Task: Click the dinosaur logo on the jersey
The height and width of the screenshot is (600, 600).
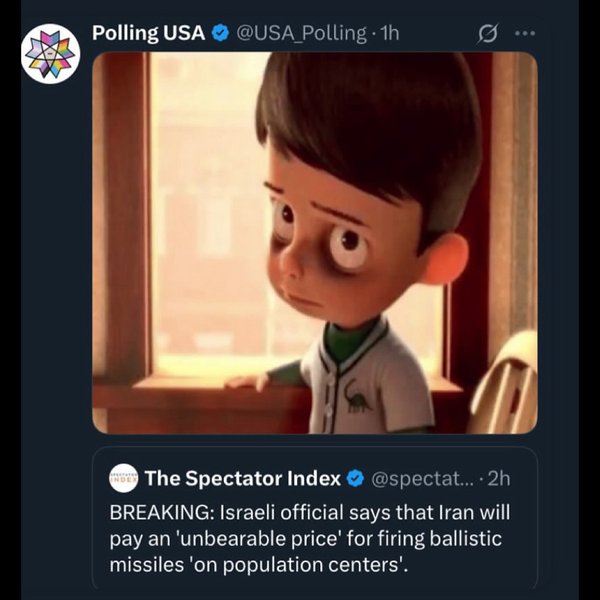Action: tap(356, 400)
